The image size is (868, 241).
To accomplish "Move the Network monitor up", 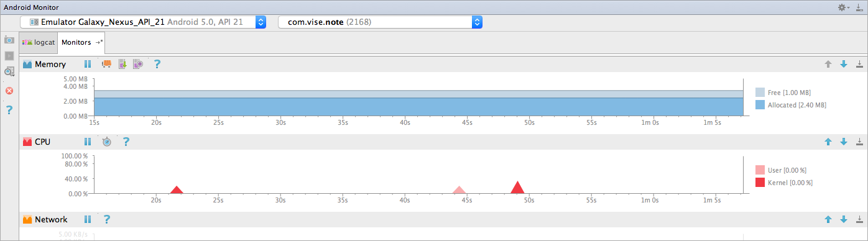I will click(828, 219).
